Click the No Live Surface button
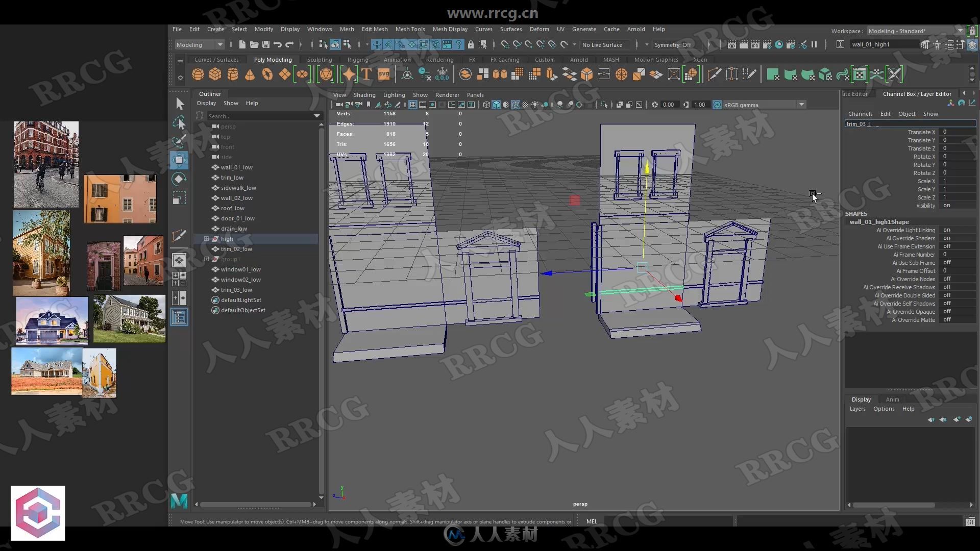This screenshot has height=551, width=980. 601,44
